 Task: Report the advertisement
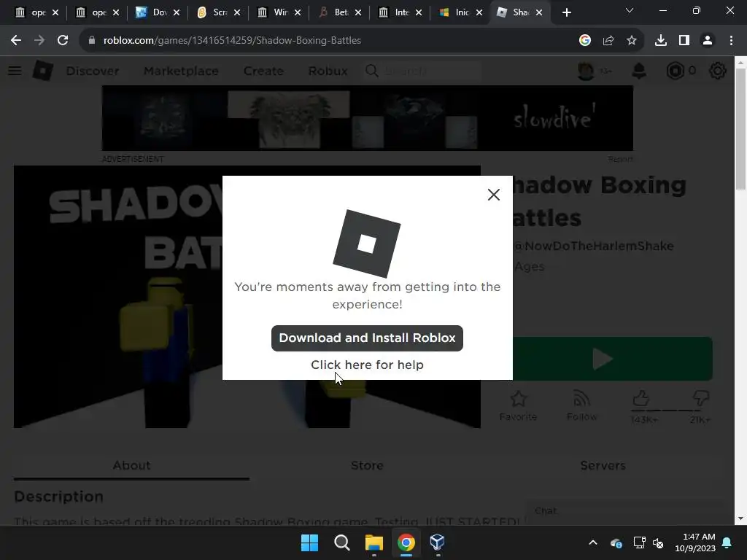pos(620,159)
